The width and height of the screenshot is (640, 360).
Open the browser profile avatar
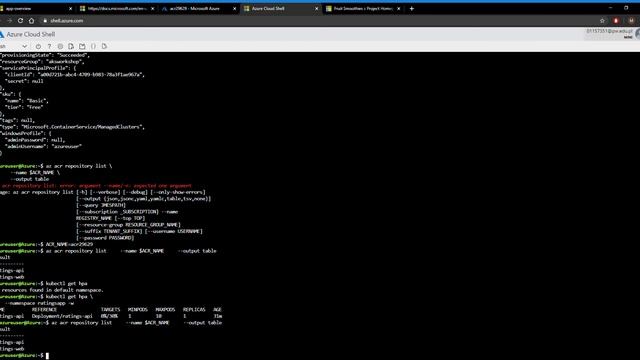point(631,20)
